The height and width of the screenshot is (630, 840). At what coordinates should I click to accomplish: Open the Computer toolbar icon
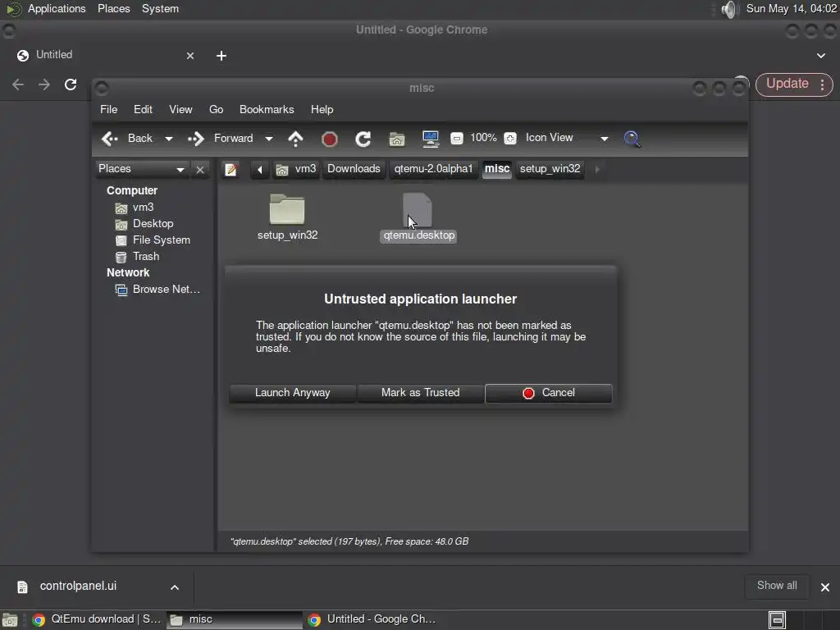click(430, 139)
